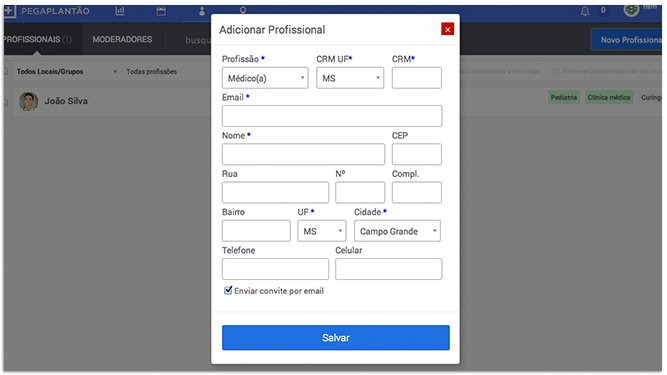667x375 pixels.
Task: Click João Silva's profile photo
Action: point(29,101)
